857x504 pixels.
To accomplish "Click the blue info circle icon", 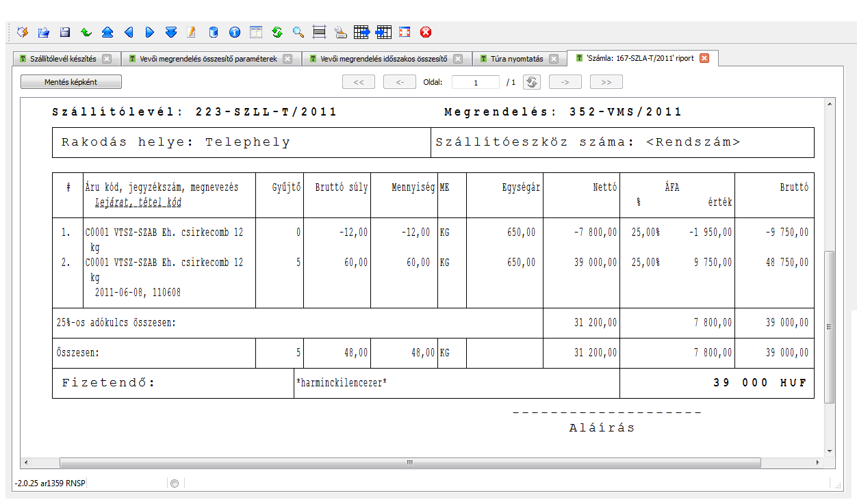I will 235,32.
